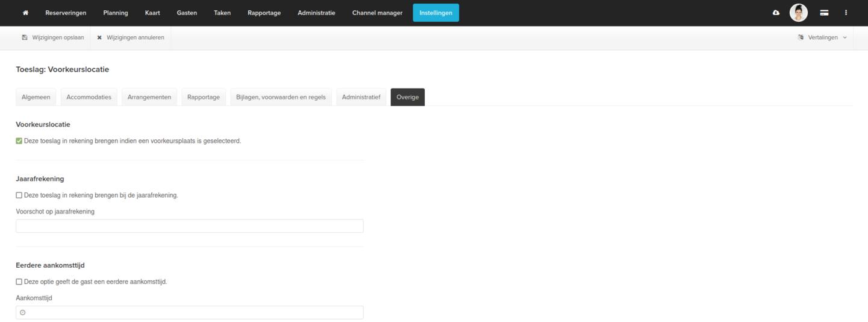Focus the Voorschot op jaarafrekening input field
868x322 pixels.
[189, 226]
